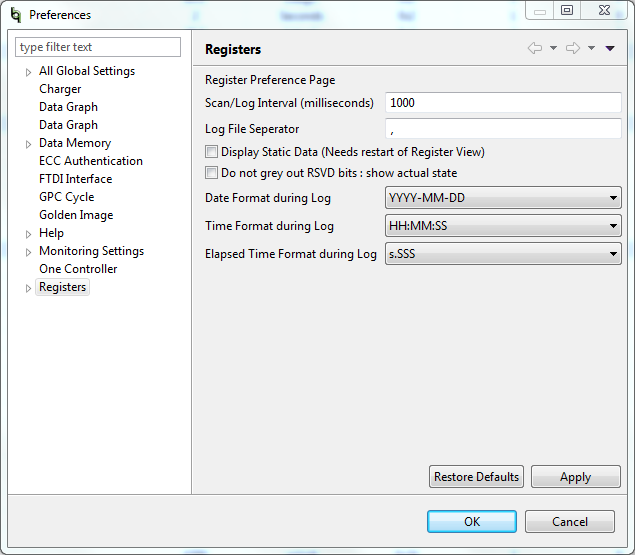This screenshot has height=555, width=635.
Task: Expand the Data Memory tree node
Action: point(28,144)
